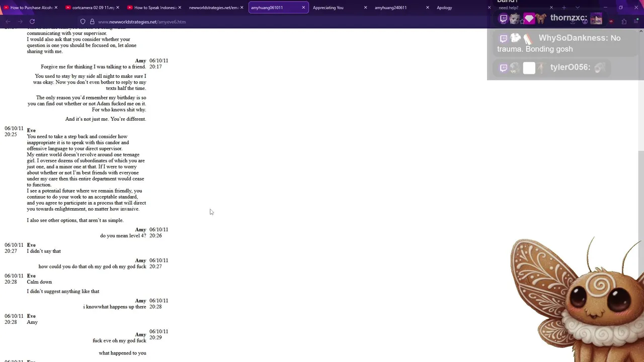The width and height of the screenshot is (644, 362).
Task: Reload the current page
Action: pyautogui.click(x=32, y=22)
